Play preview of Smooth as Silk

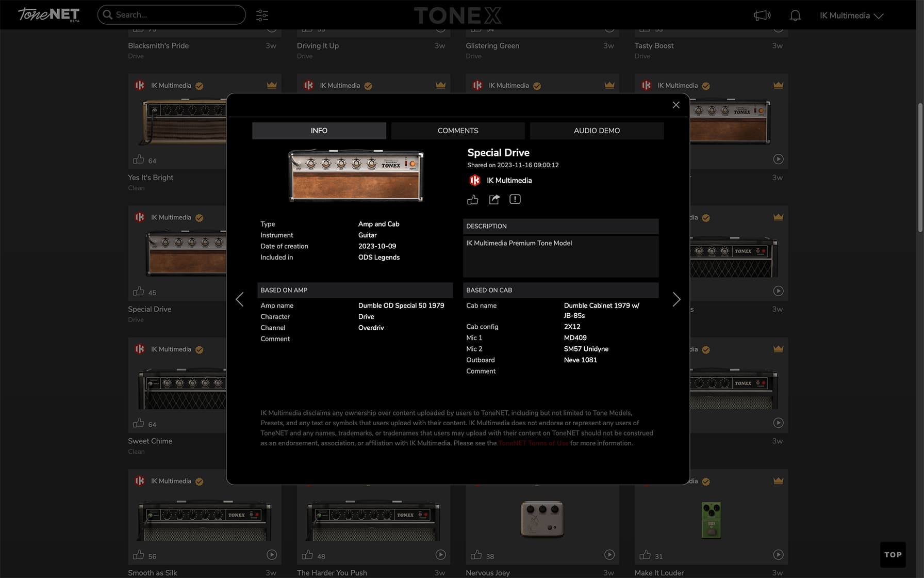tap(272, 555)
